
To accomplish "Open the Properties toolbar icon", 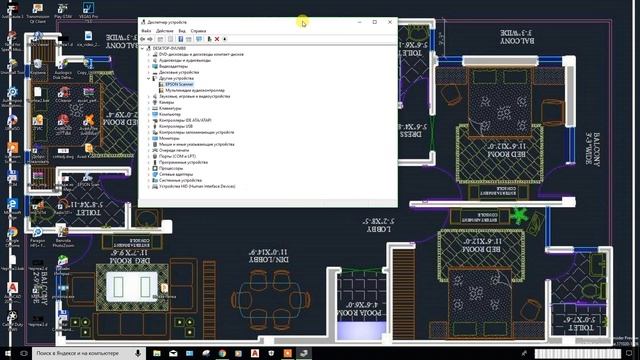I will pyautogui.click(x=170, y=39).
